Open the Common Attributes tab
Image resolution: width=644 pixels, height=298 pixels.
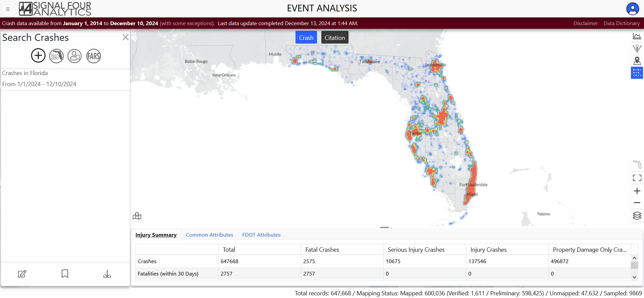pos(209,235)
